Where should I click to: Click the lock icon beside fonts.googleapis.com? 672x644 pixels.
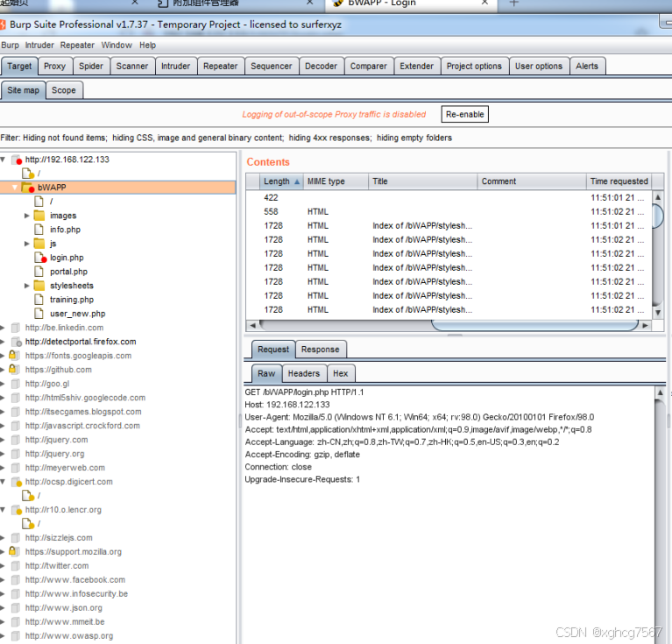[14, 355]
